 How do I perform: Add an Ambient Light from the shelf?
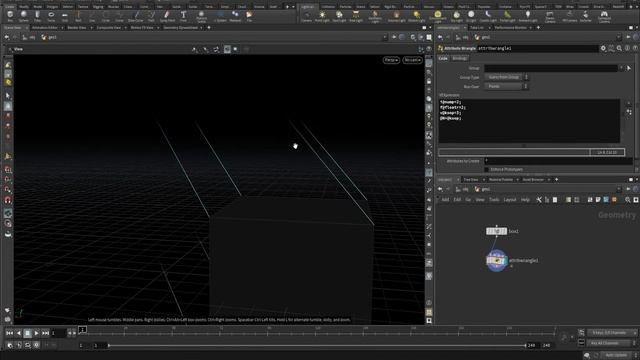pyautogui.click(x=528, y=16)
